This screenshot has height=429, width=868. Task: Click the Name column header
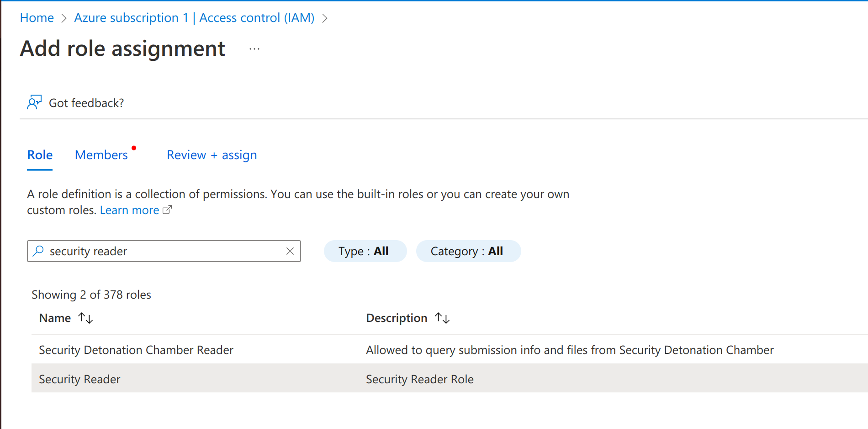55,318
